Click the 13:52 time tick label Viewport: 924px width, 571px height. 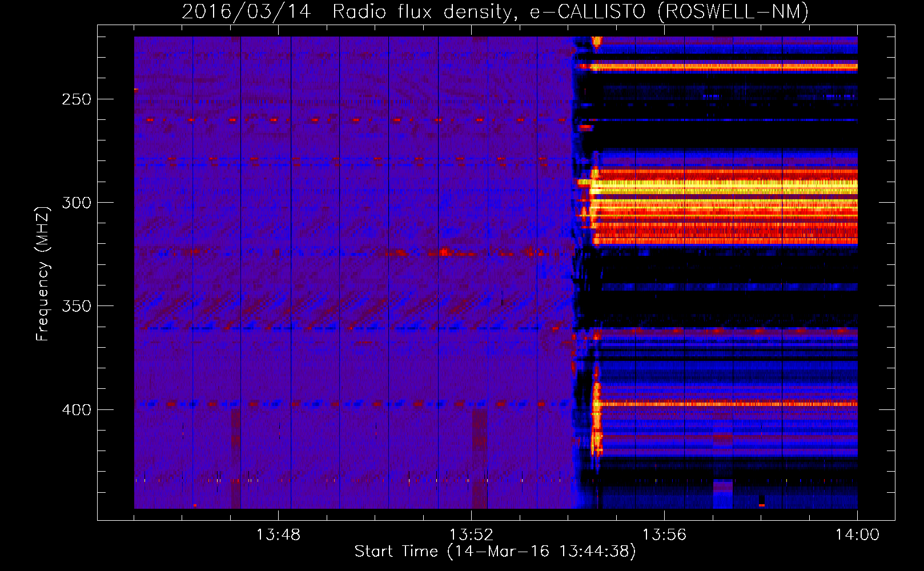[x=471, y=535]
